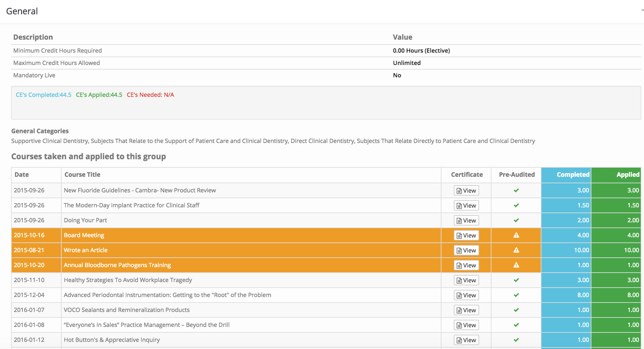This screenshot has width=644, height=349.
Task: Click checkmark for Hot Button's course row
Action: (516, 340)
